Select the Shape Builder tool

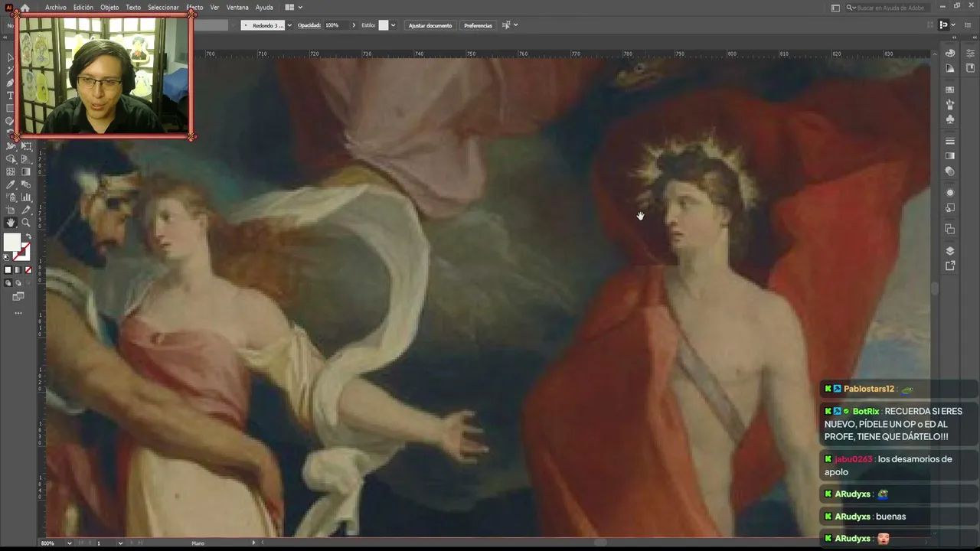pyautogui.click(x=11, y=159)
